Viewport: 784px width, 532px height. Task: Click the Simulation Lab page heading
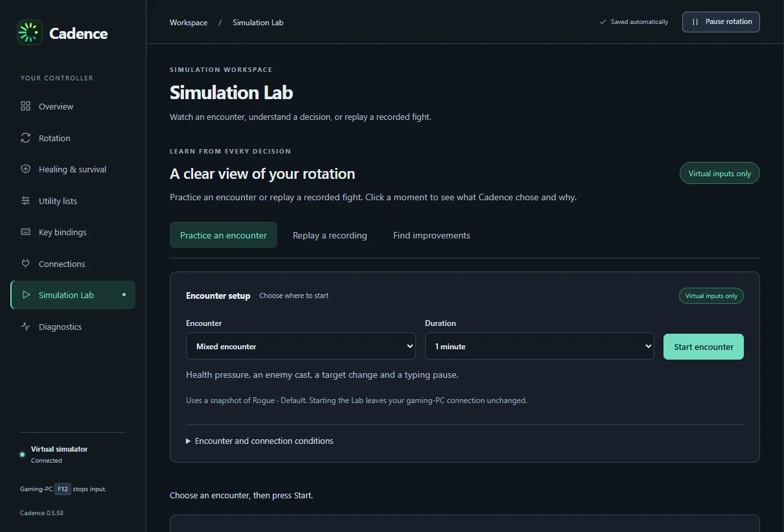click(x=231, y=93)
